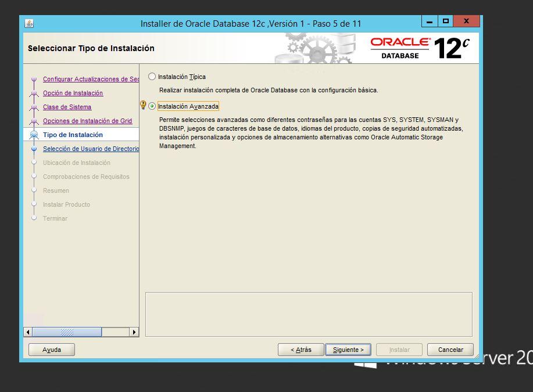Click the Atrás back button

coord(301,350)
